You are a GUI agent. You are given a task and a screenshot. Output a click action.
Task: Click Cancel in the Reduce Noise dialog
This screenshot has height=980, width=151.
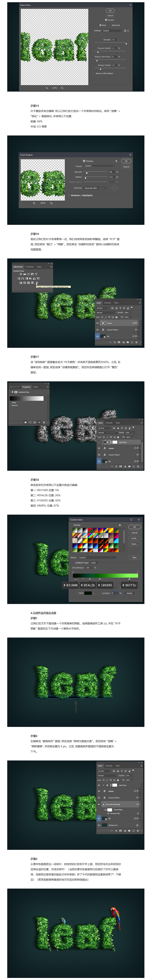click(x=110, y=16)
